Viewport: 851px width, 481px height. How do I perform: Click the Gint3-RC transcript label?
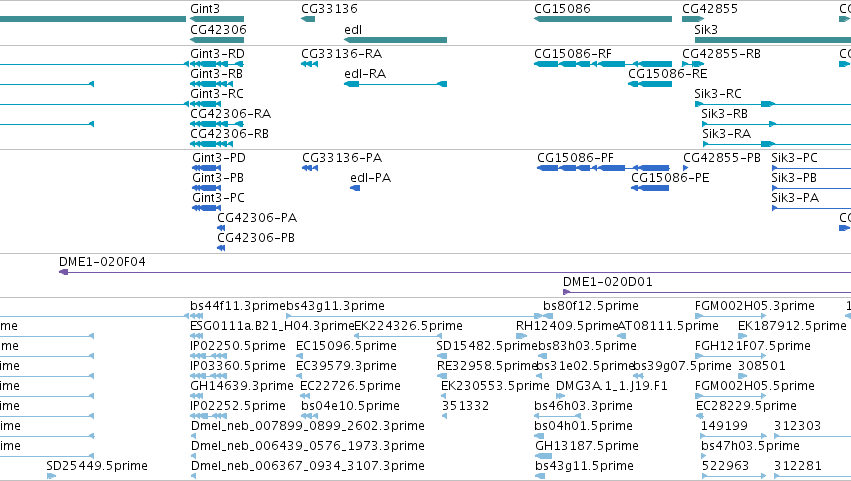[217, 93]
